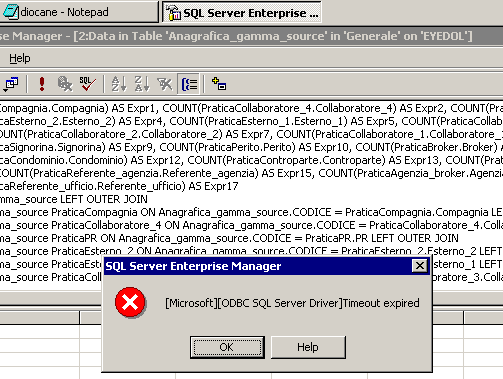Viewport: 503px width, 379px height.
Task: Select the SQL Server Enterprise taskbar button
Action: [x=242, y=12]
